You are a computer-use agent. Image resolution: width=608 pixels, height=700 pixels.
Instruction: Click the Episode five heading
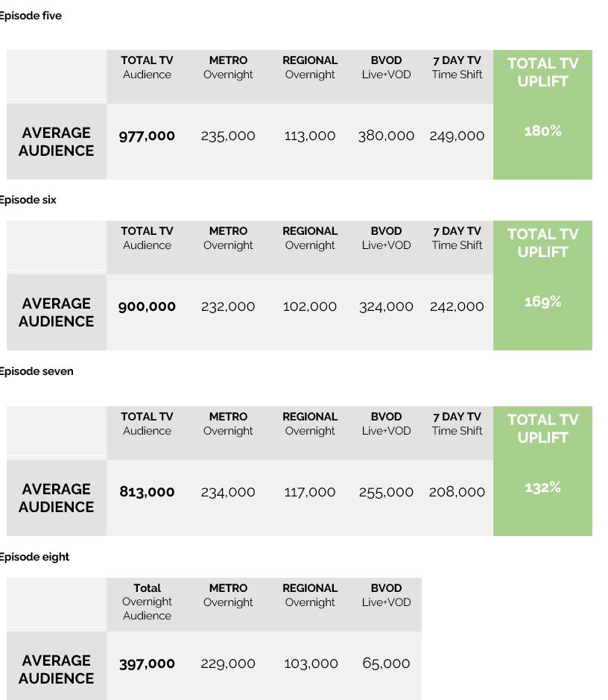[x=31, y=16]
